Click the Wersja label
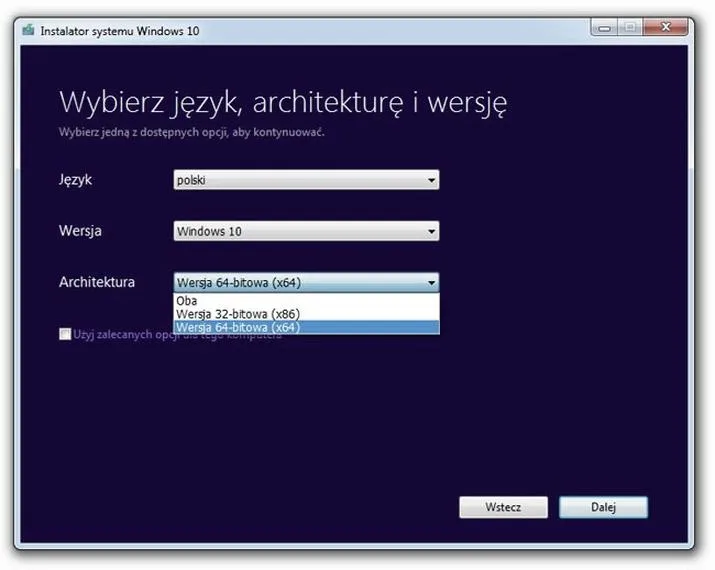Screen dimensions: 715x570 [x=80, y=231]
